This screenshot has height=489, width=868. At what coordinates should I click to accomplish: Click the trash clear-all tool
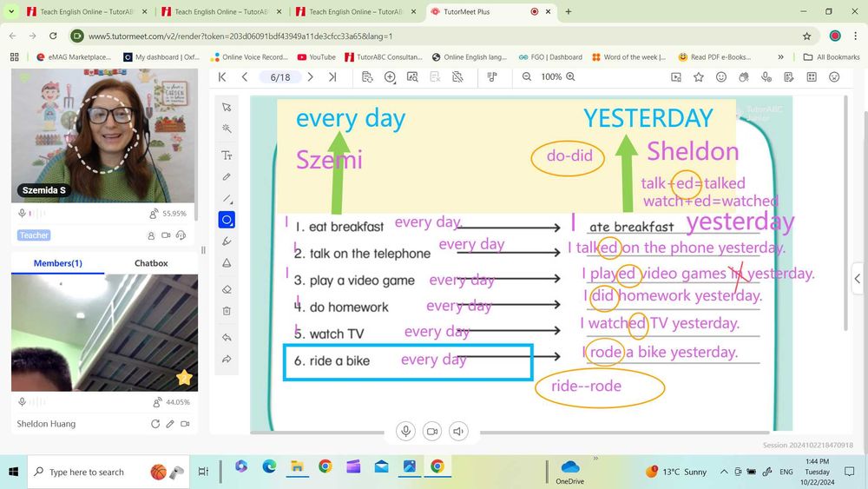click(227, 311)
